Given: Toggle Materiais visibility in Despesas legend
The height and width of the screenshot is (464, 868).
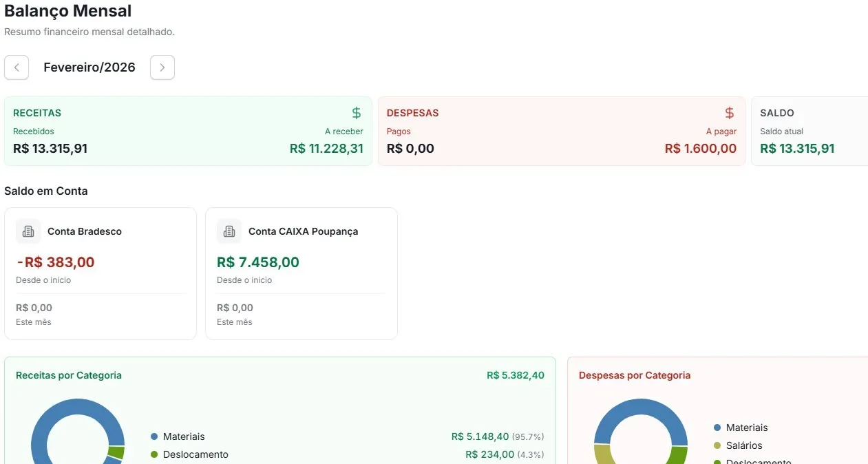Looking at the screenshot, I should tap(717, 428).
